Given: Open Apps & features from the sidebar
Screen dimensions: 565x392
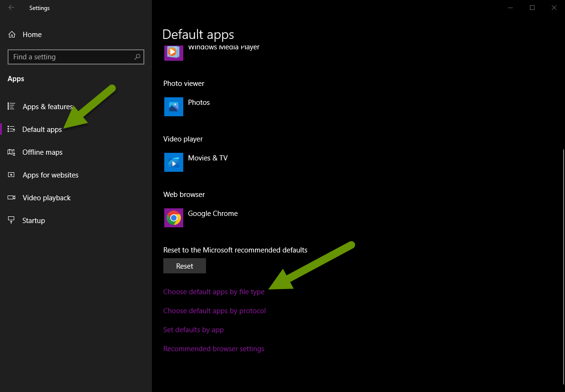Looking at the screenshot, I should 47,106.
